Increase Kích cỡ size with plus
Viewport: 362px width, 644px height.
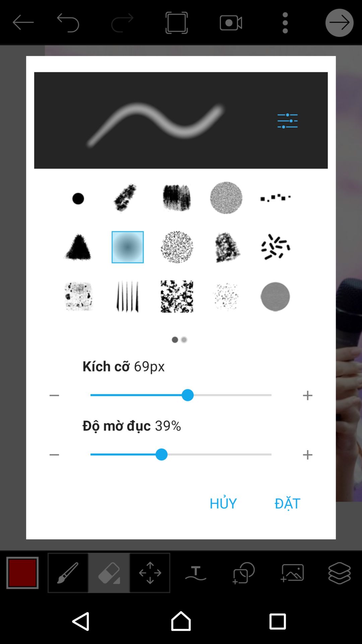[308, 395]
